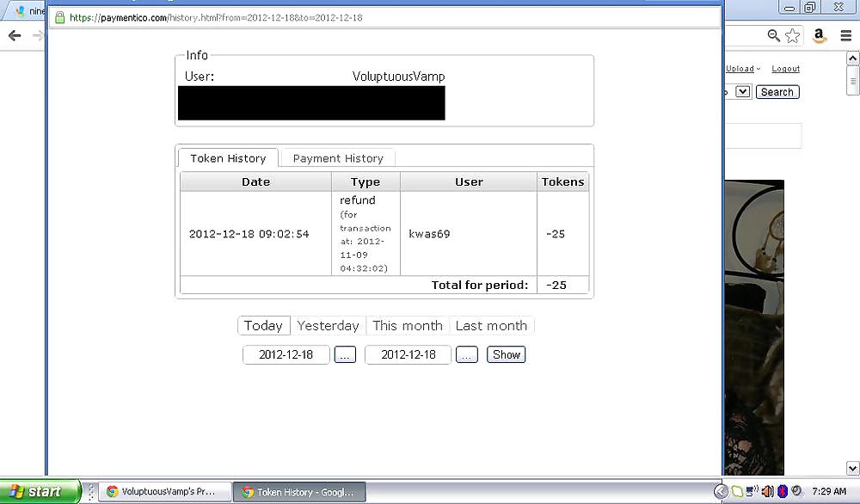Click the Logout link
Viewport: 860px width, 504px height.
click(x=785, y=69)
